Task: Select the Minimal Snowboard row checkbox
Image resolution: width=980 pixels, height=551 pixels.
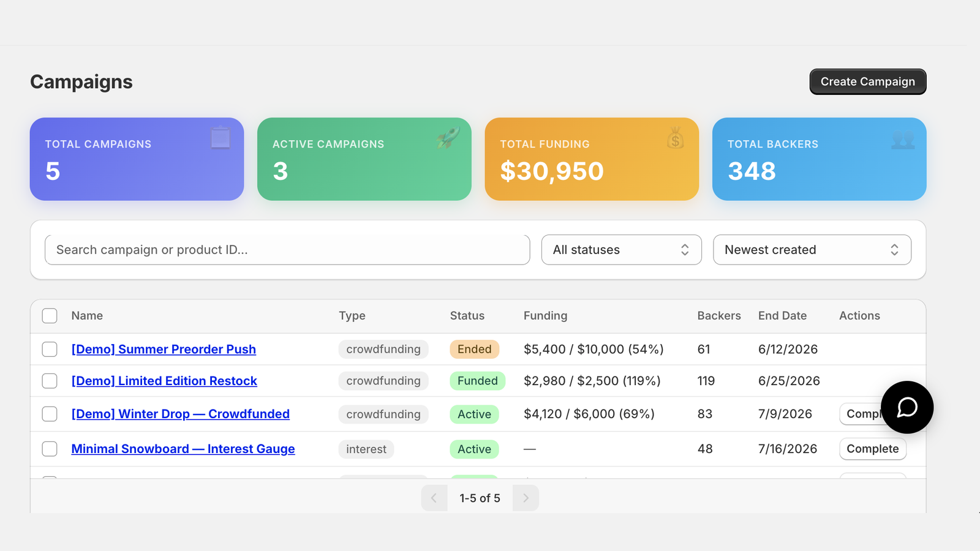Action: click(x=50, y=449)
